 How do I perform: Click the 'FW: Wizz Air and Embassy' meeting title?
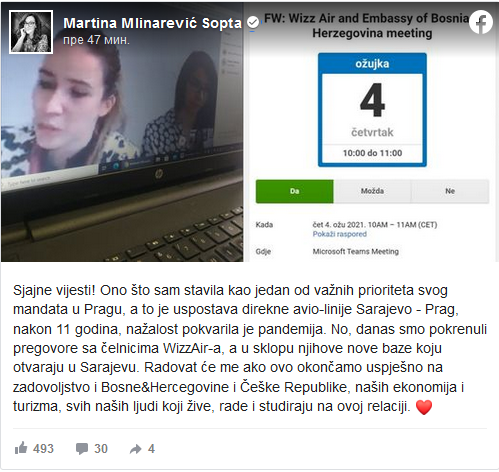[366, 25]
